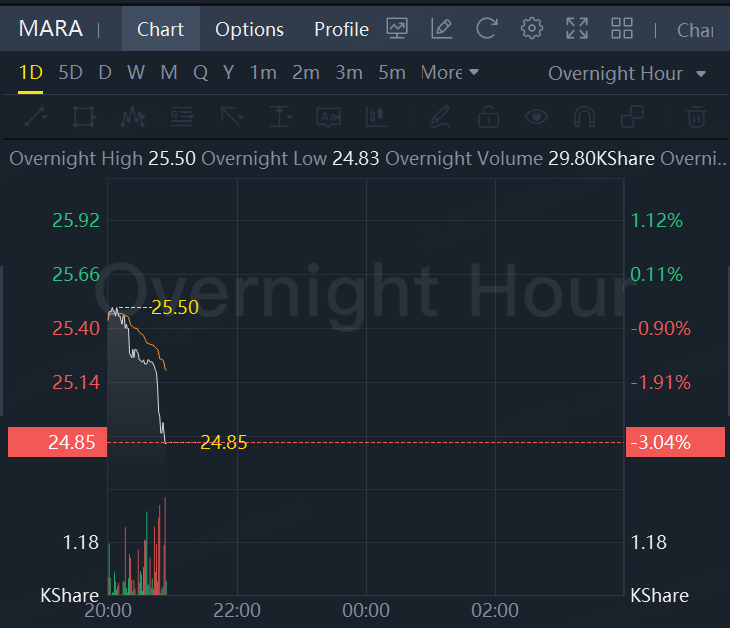Select the trend line drawing tool
This screenshot has width=730, height=628.
point(36,117)
